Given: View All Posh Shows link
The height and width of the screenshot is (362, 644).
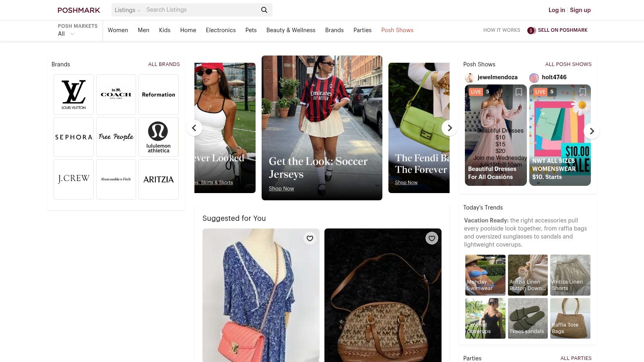Looking at the screenshot, I should click(x=568, y=64).
